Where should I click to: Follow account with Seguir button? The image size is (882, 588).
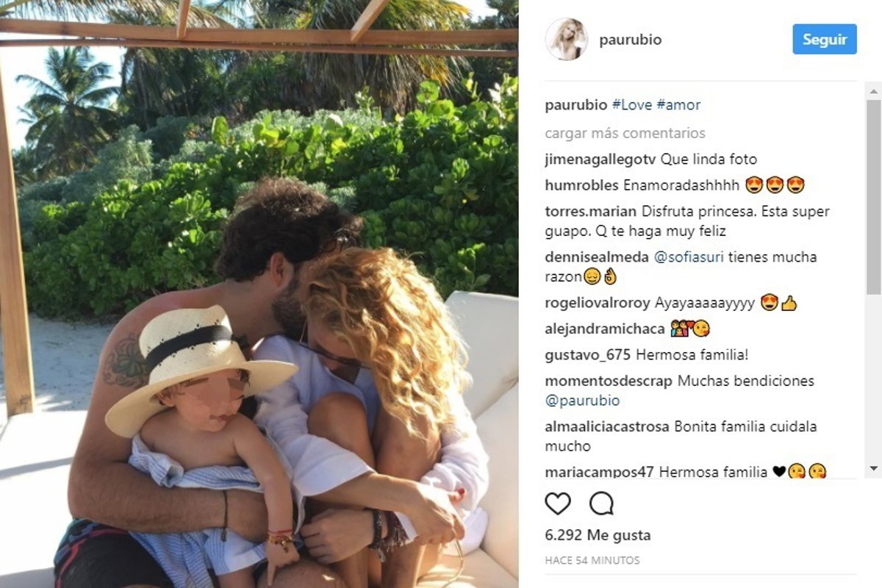click(x=825, y=39)
